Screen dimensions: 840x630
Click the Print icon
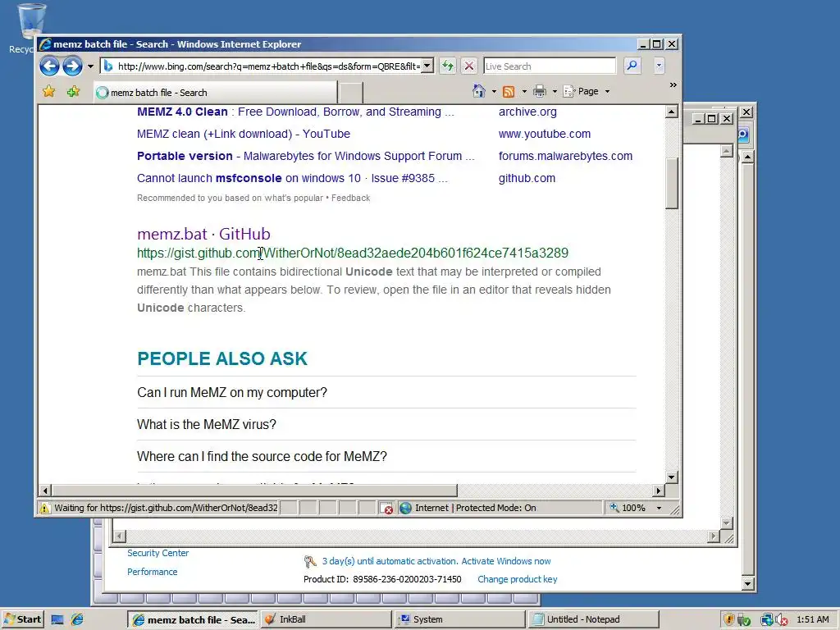(540, 92)
